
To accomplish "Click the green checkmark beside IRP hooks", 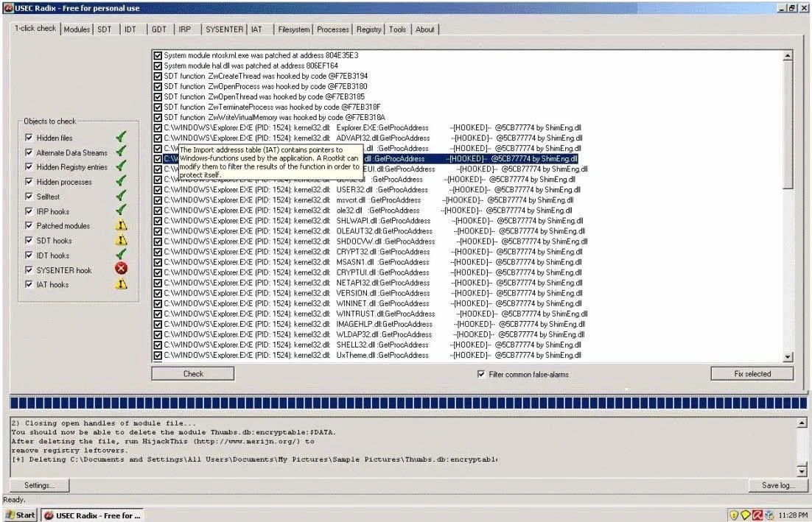I will coord(121,211).
